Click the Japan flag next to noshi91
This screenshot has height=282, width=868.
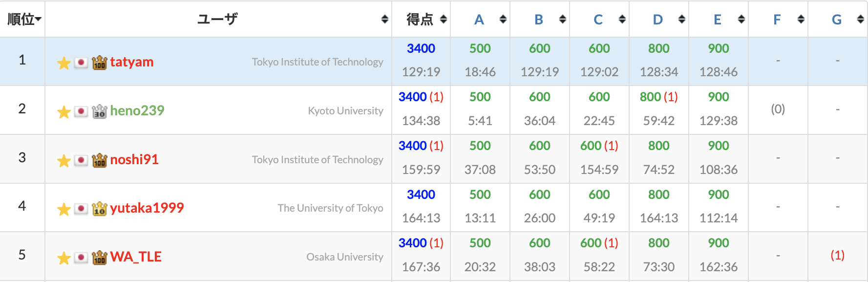click(x=81, y=160)
